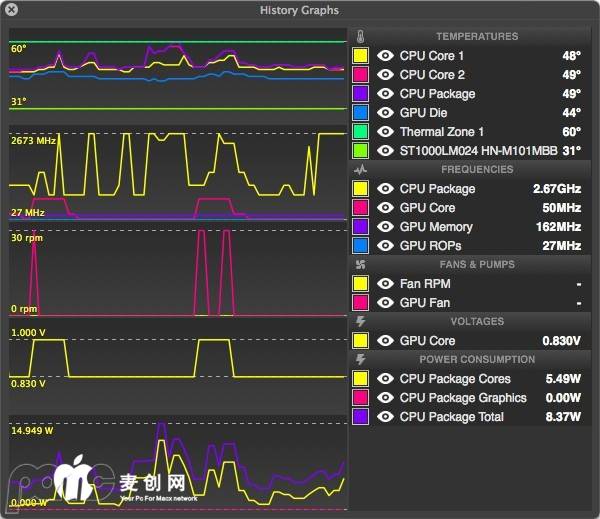Click the lightning icon beside Voltages header

point(360,321)
